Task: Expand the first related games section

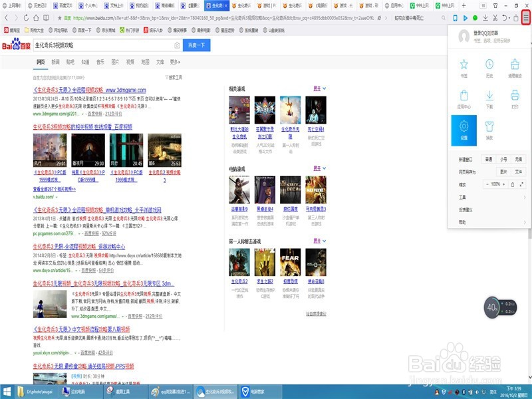Action: 320,88
